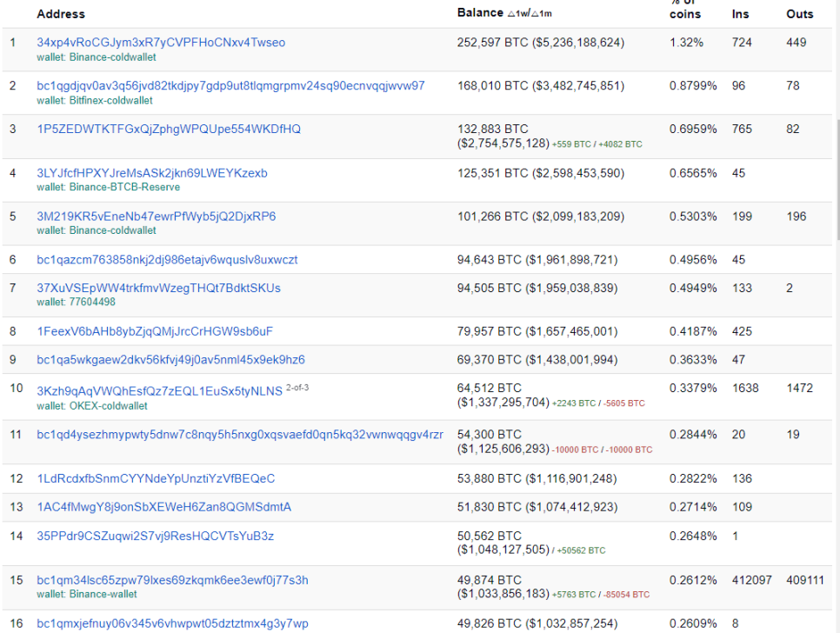840x633 pixels.
Task: Open address 3LYJfcfHPXYJreMsASk2jkn69LWEYKzexb
Action: pyautogui.click(x=151, y=173)
